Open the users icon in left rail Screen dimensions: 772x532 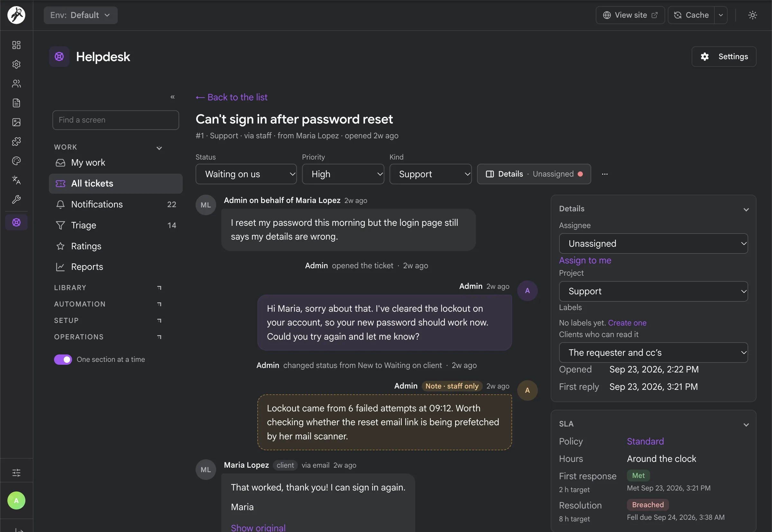[x=16, y=84]
